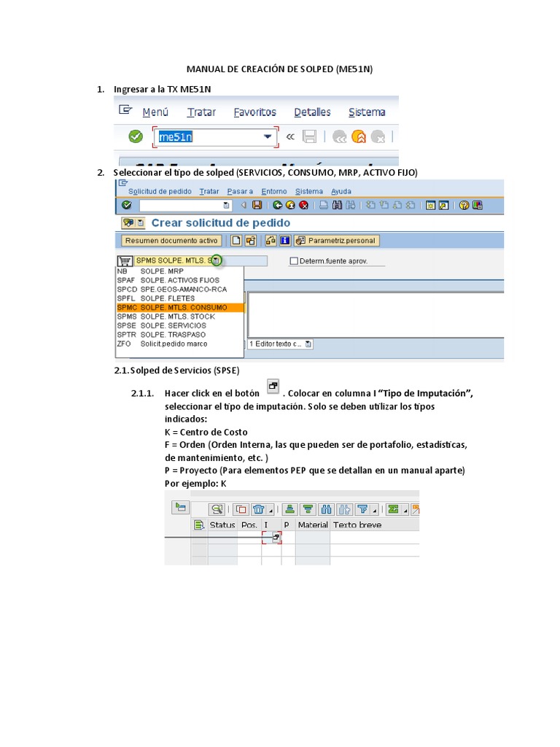Click the Print icon
The image size is (560, 747).
click(x=324, y=205)
